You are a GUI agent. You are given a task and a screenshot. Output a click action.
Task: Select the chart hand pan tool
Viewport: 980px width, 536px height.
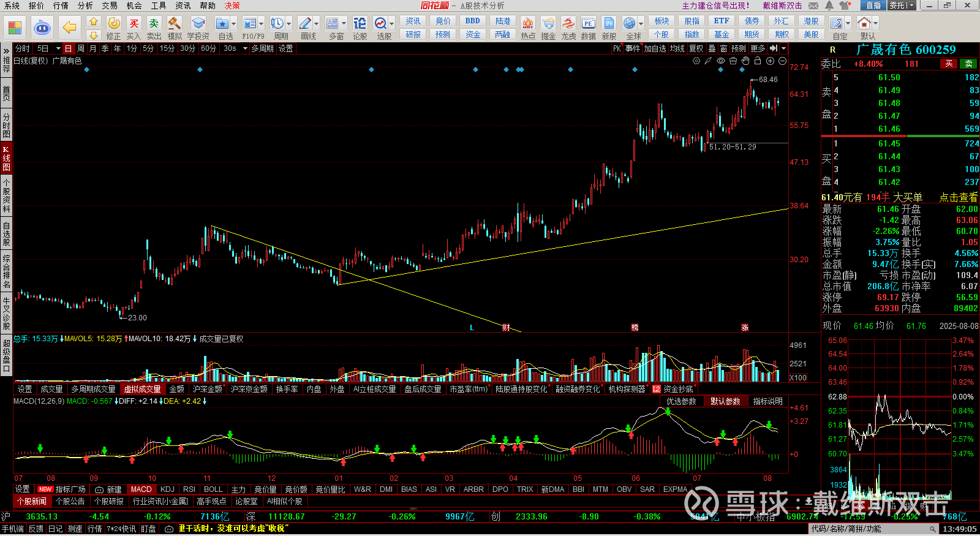[745, 61]
